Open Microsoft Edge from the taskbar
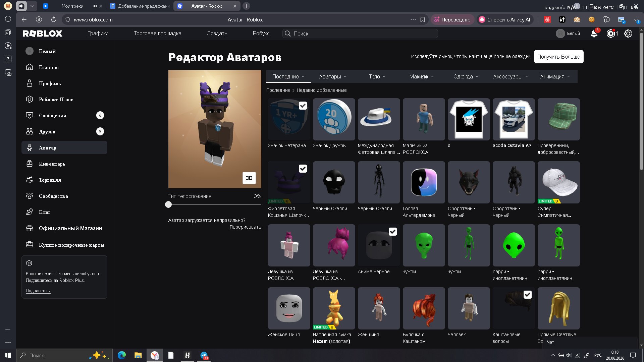This screenshot has height=362, width=644. [122, 355]
